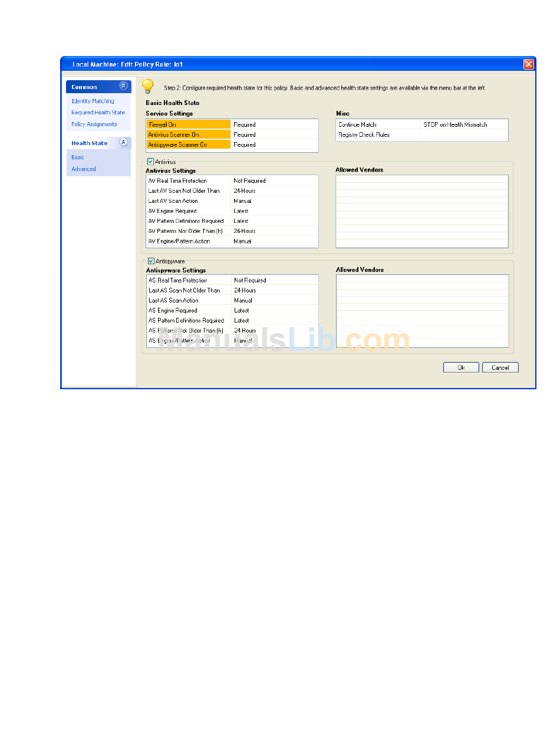Click the lightbulb tip icon
This screenshot has width=560, height=743.
click(147, 86)
